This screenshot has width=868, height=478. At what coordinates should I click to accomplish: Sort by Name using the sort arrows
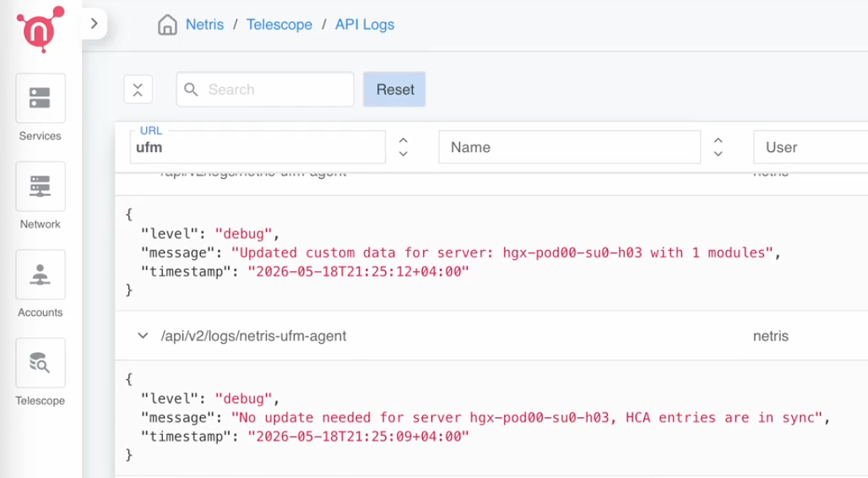click(x=718, y=147)
